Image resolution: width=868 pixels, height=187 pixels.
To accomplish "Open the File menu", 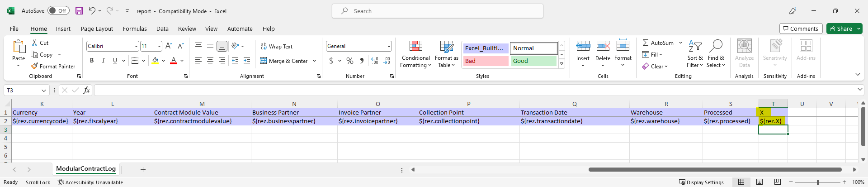I will coord(14,29).
